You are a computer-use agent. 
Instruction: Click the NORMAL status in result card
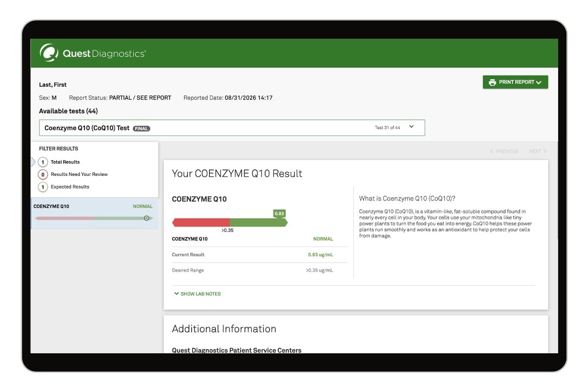(323, 239)
